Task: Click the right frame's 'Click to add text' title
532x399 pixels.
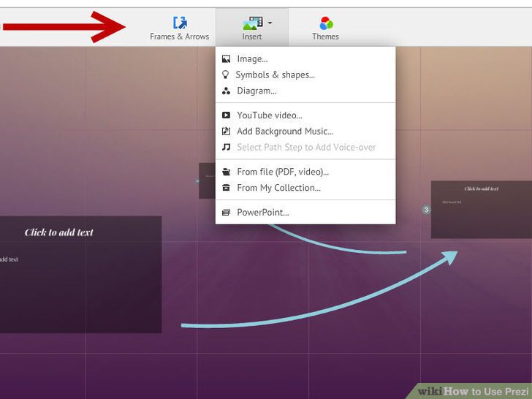Action: 482,189
